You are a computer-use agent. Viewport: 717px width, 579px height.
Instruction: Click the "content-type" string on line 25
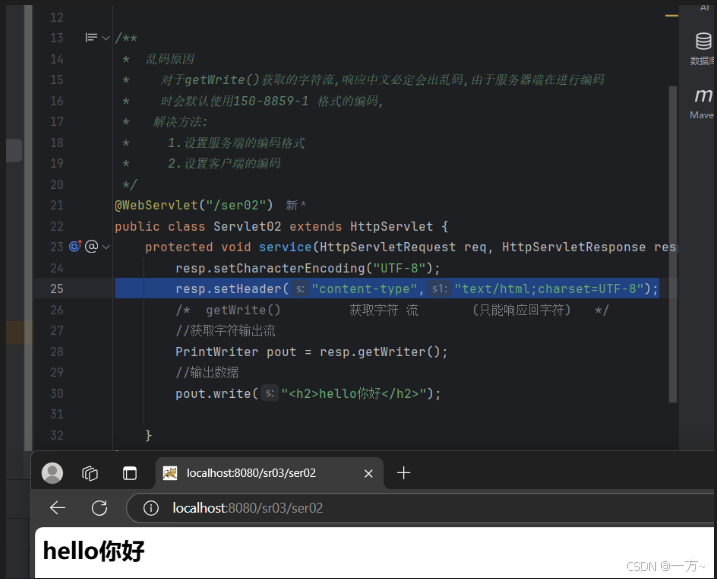(364, 289)
